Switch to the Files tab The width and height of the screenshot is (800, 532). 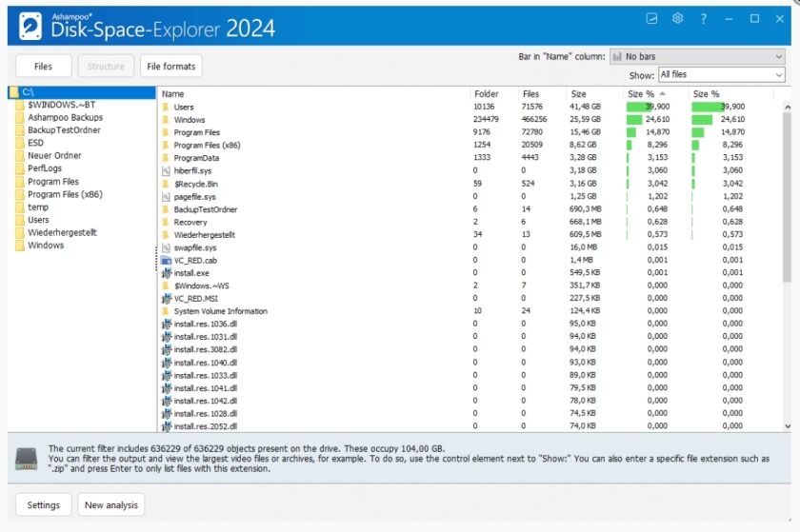pos(44,67)
